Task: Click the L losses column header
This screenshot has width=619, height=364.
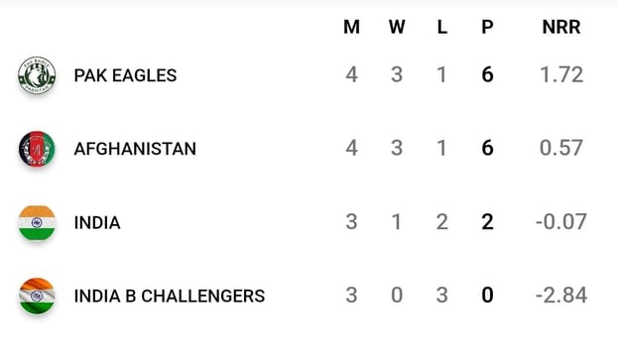Action: 442,27
